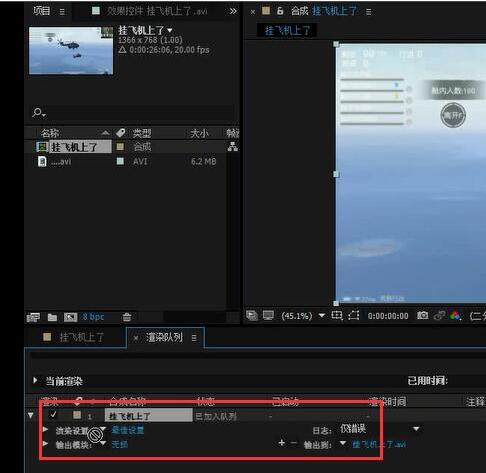Click the label swatch of render item 1
Image resolution: width=486 pixels, height=473 pixels.
pos(77,415)
